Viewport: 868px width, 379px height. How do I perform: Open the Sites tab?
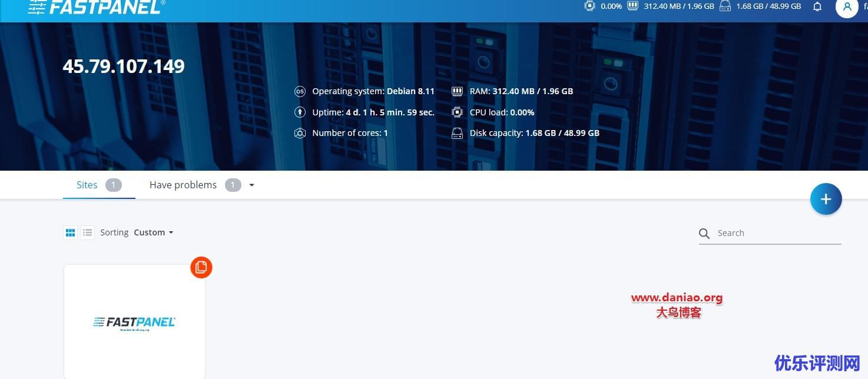point(99,185)
